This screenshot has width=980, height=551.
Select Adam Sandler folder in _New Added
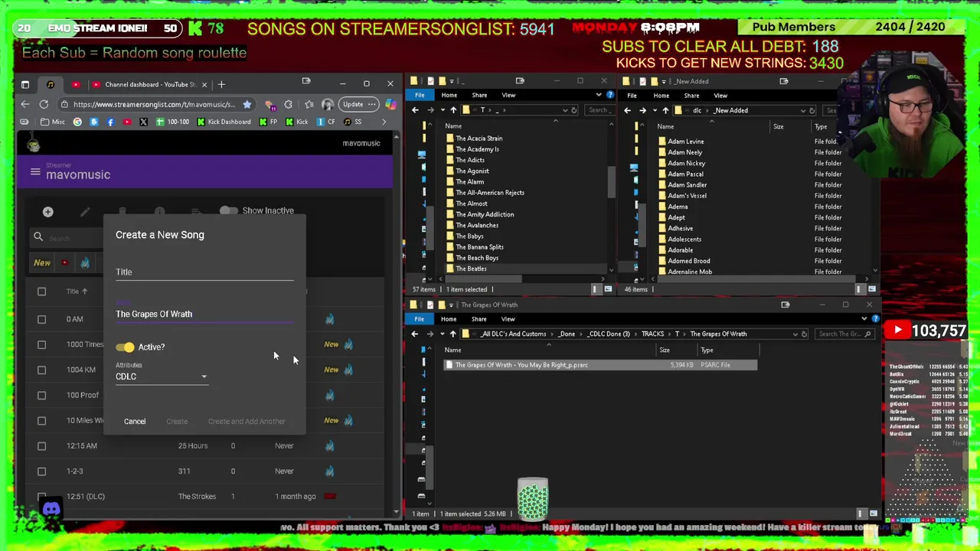pos(686,184)
